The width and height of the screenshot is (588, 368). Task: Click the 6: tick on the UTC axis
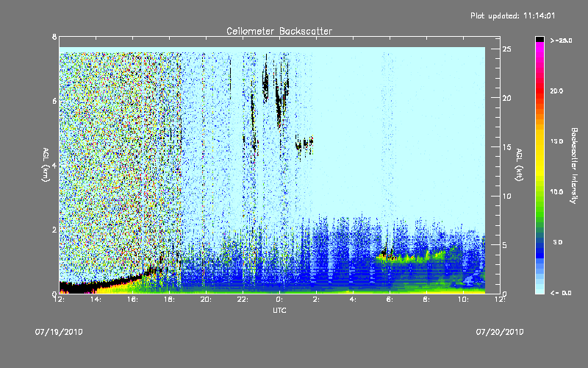point(390,300)
